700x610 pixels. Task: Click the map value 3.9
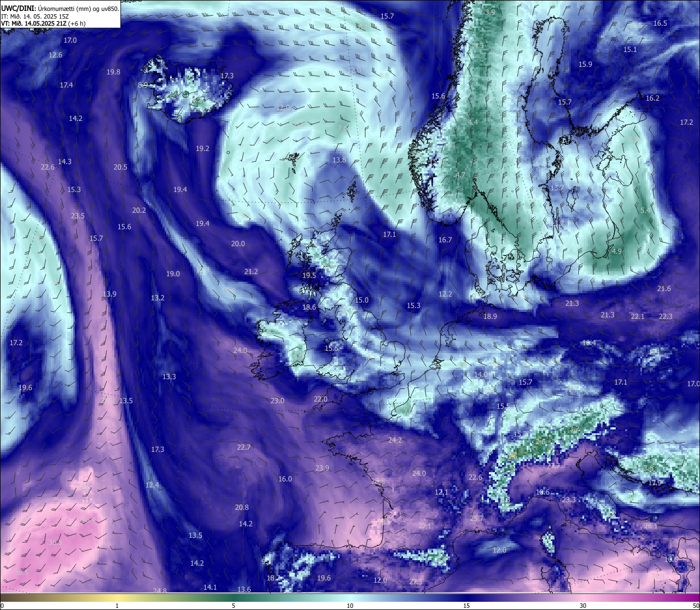490,12
